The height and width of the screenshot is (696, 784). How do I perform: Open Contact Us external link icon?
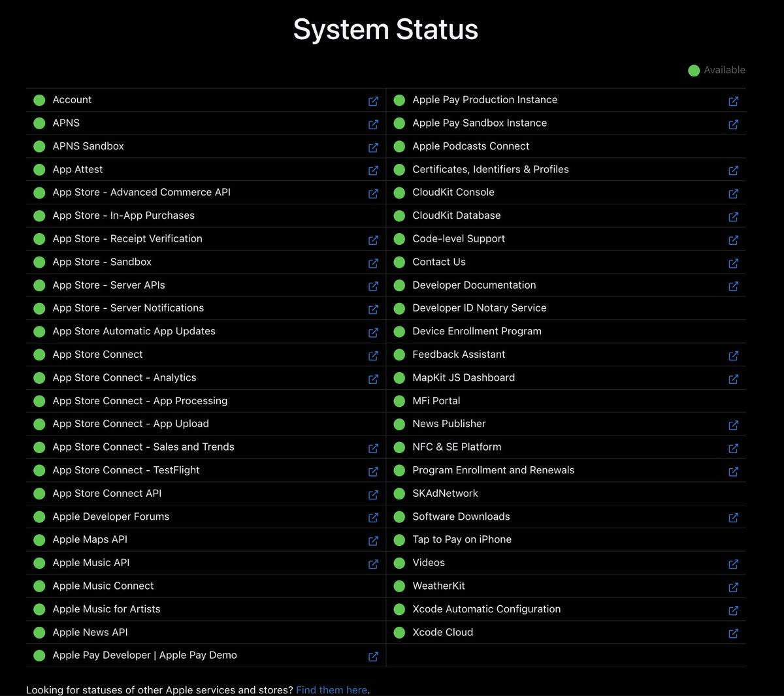[734, 263]
